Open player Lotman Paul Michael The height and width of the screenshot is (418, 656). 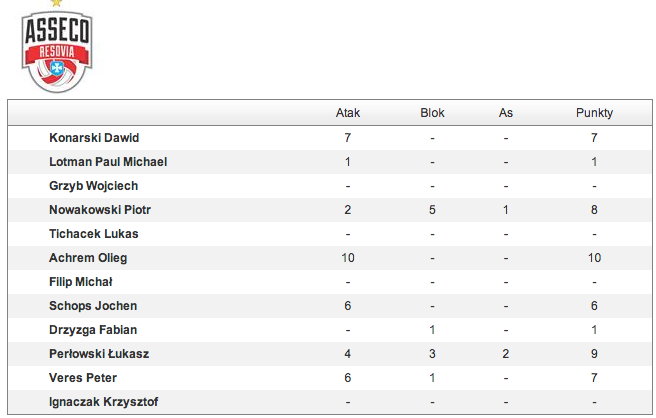point(108,162)
